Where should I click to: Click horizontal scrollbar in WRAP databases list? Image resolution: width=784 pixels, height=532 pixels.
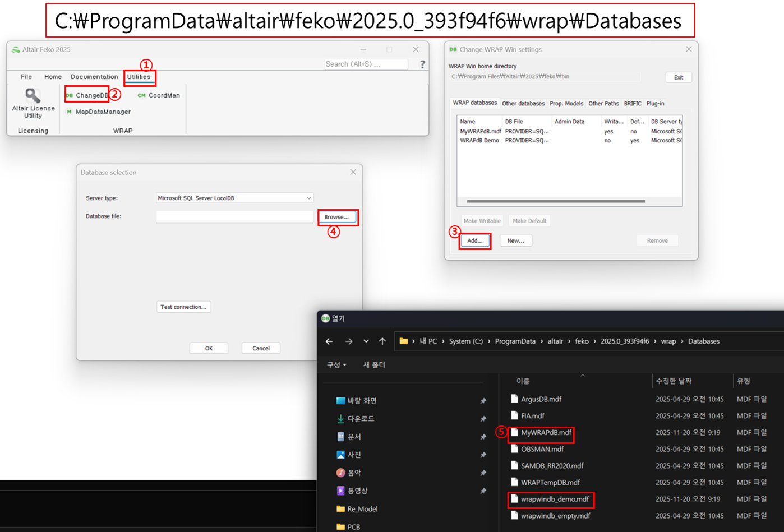pyautogui.click(x=556, y=201)
